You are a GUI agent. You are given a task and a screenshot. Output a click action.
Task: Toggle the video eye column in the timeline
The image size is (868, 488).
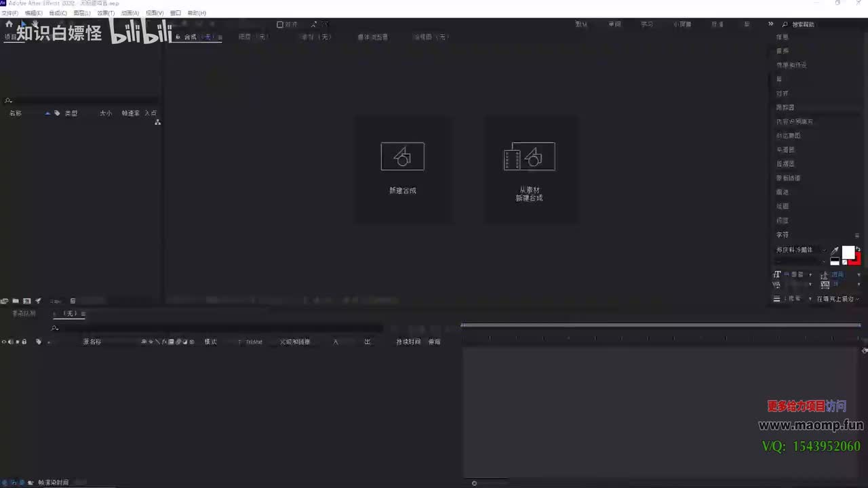(x=4, y=342)
